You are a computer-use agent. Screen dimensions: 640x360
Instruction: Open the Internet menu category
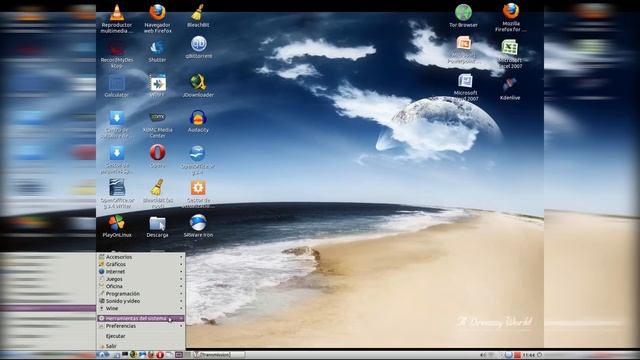point(141,271)
